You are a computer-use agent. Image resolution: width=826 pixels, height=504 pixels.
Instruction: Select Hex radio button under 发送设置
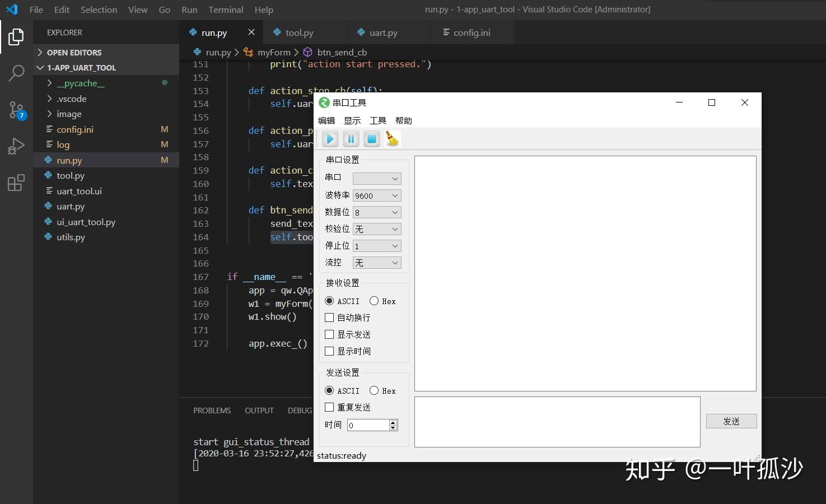point(374,390)
